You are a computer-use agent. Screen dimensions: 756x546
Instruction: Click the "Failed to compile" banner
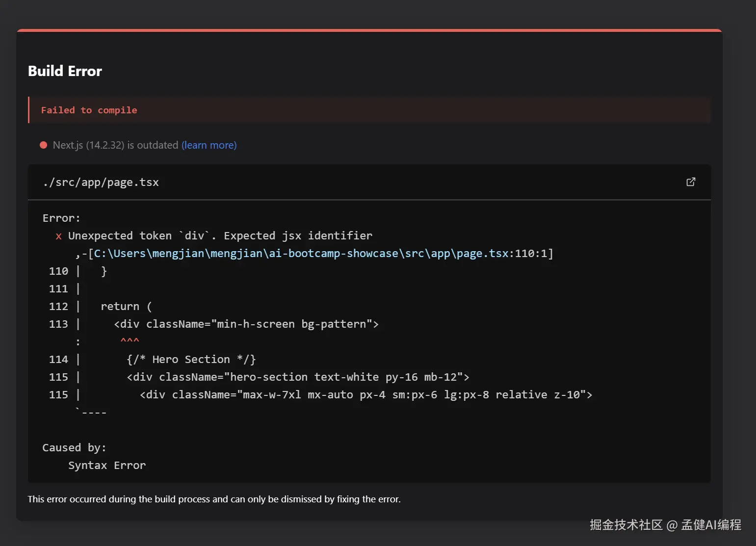pos(89,110)
